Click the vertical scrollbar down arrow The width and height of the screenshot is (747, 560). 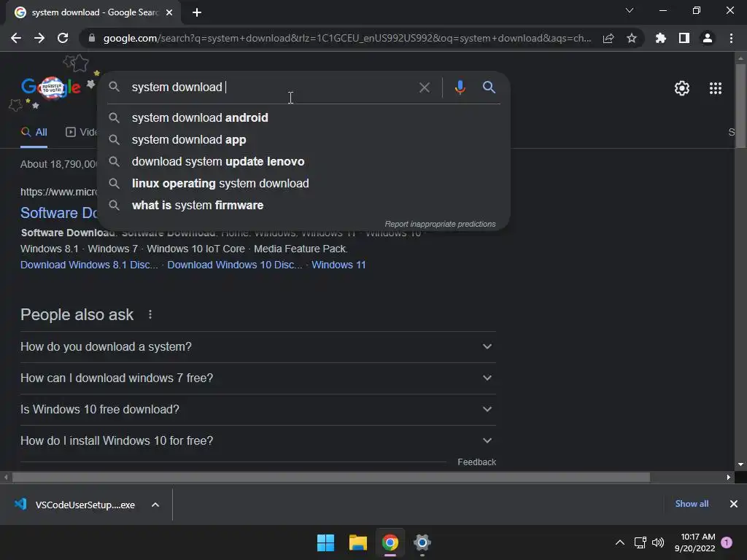coord(740,464)
